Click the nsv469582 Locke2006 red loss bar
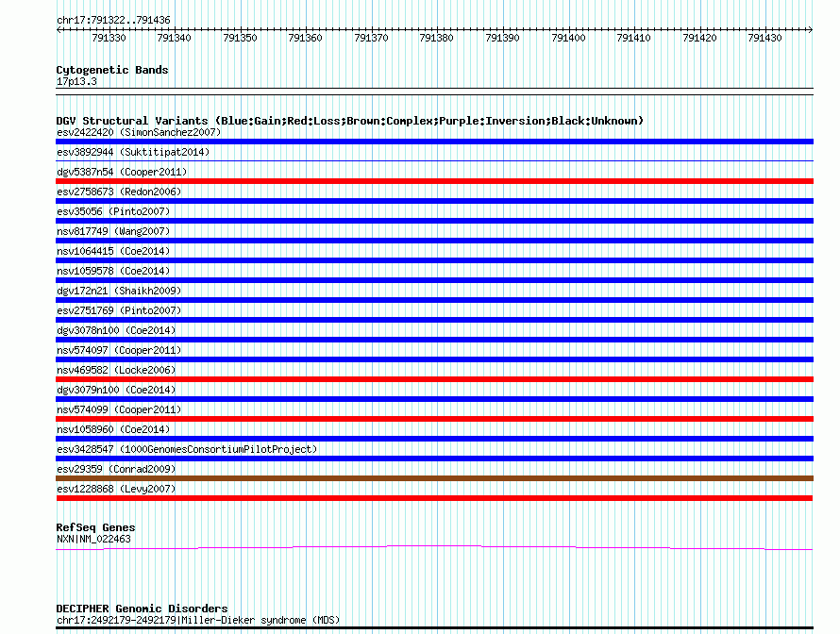840x634 pixels. coord(434,379)
